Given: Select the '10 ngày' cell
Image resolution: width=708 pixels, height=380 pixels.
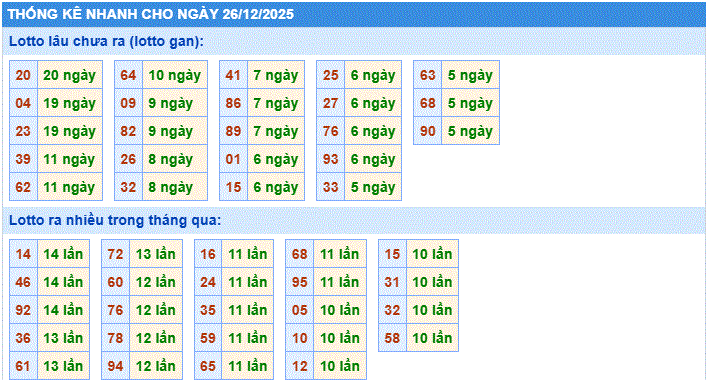Looking at the screenshot, I should click(175, 75).
